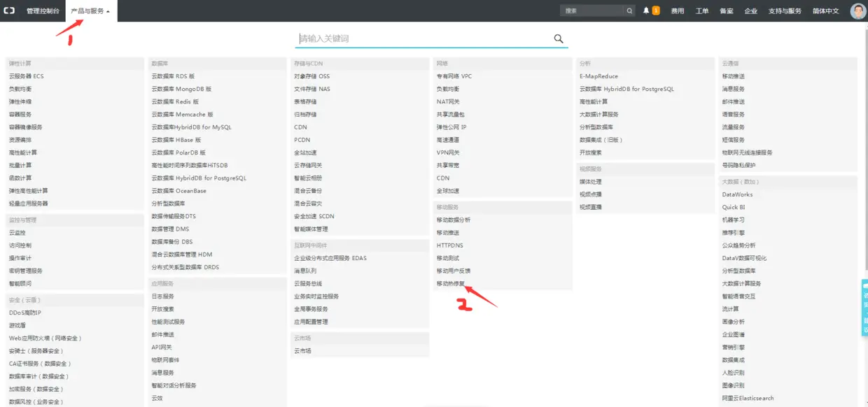Open 容器镜像服务
The image size is (868, 407).
coord(26,127)
